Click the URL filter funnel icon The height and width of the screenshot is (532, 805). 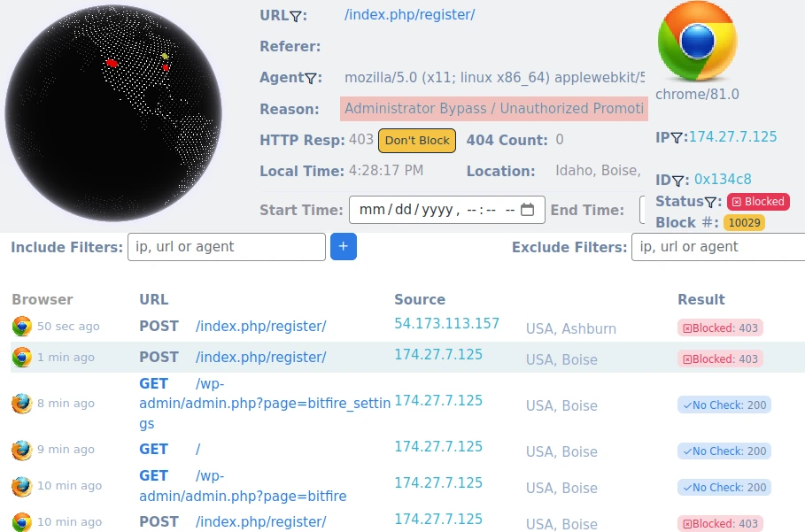(x=298, y=16)
